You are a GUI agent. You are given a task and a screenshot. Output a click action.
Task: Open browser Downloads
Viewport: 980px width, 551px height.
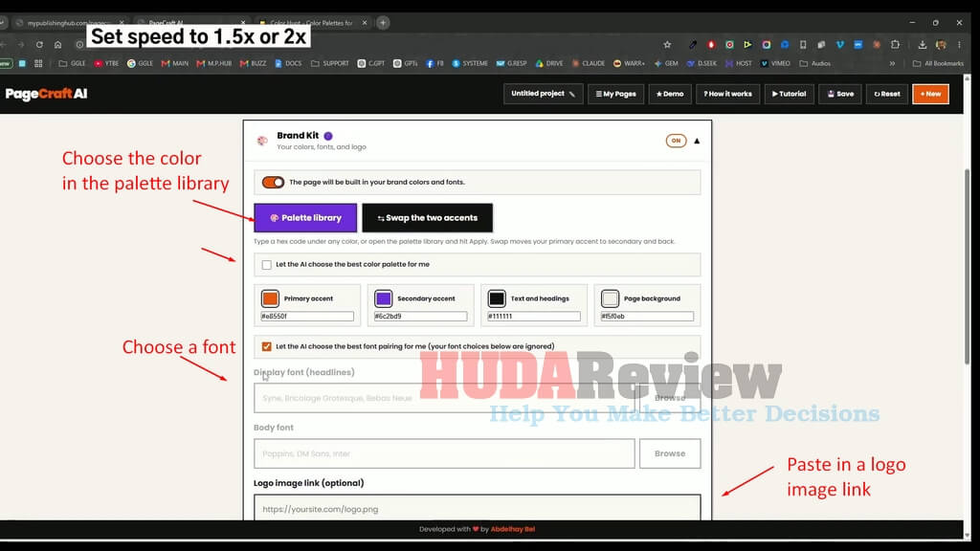[x=922, y=45]
